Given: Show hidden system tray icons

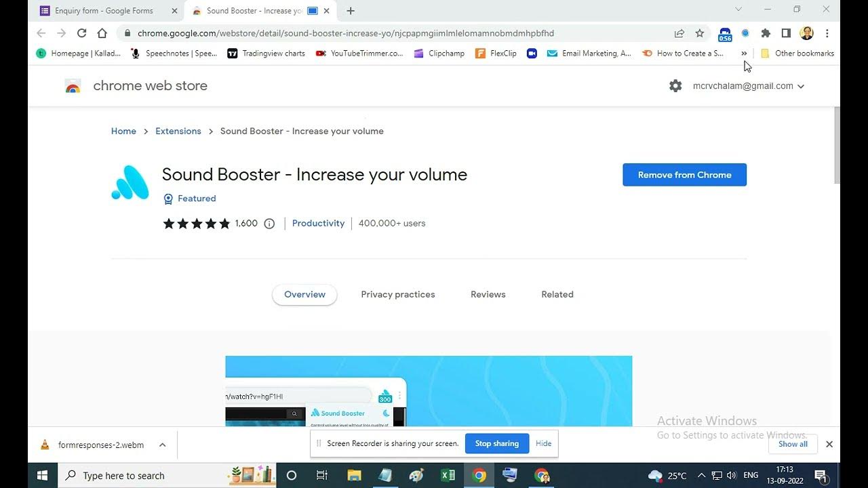Looking at the screenshot, I should click(x=701, y=475).
